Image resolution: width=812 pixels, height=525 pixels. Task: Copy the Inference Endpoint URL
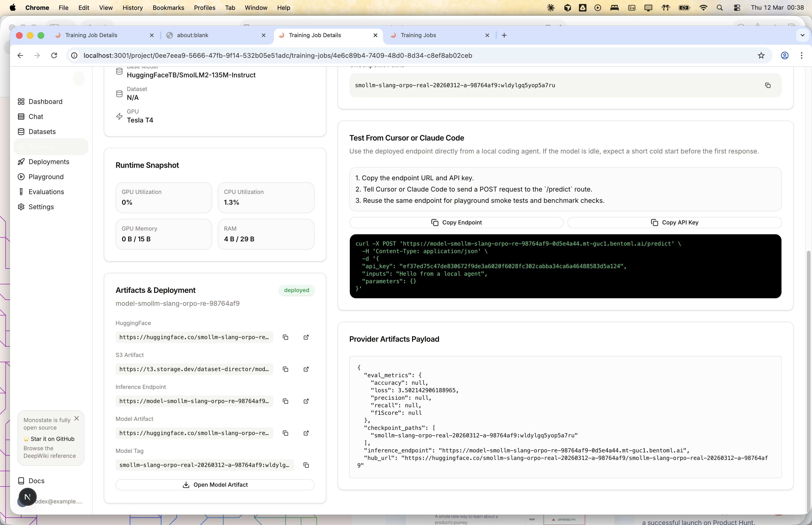(x=285, y=401)
